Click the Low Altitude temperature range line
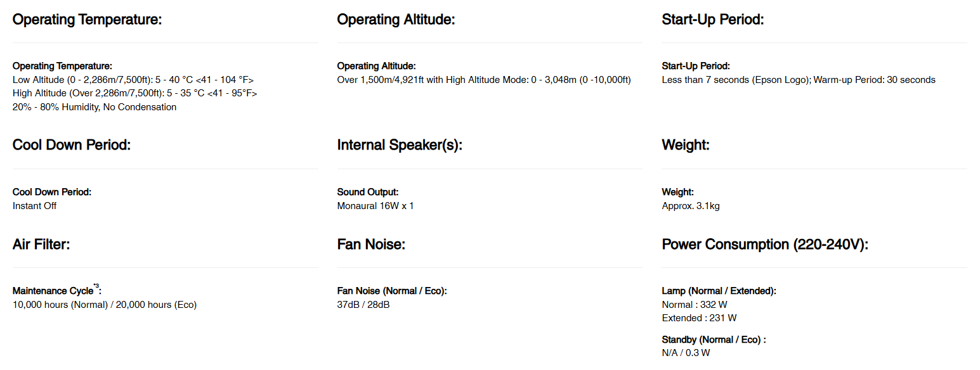Viewport: 980px width, 370px height. click(x=133, y=80)
